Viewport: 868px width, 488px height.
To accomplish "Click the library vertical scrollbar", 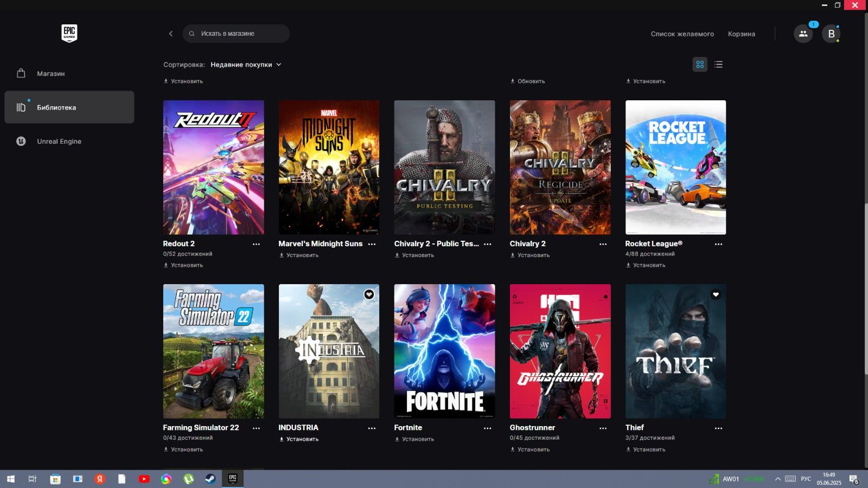I will click(866, 288).
